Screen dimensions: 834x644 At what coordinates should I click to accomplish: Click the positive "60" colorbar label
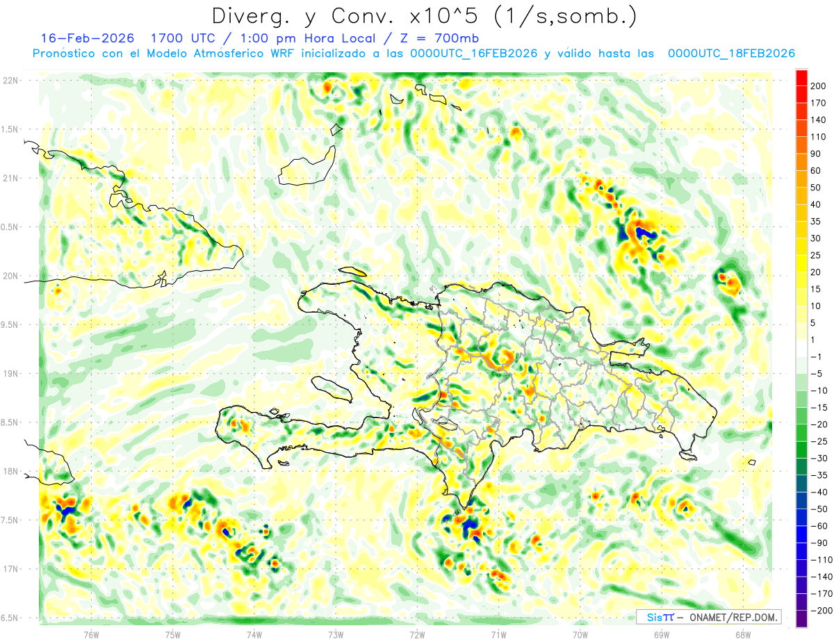click(817, 171)
